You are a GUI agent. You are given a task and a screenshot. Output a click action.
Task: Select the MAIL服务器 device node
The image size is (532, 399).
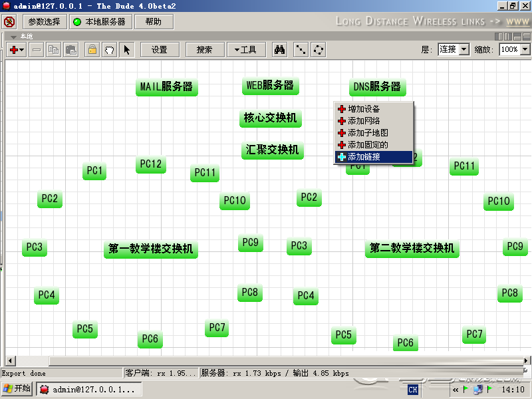coord(167,87)
